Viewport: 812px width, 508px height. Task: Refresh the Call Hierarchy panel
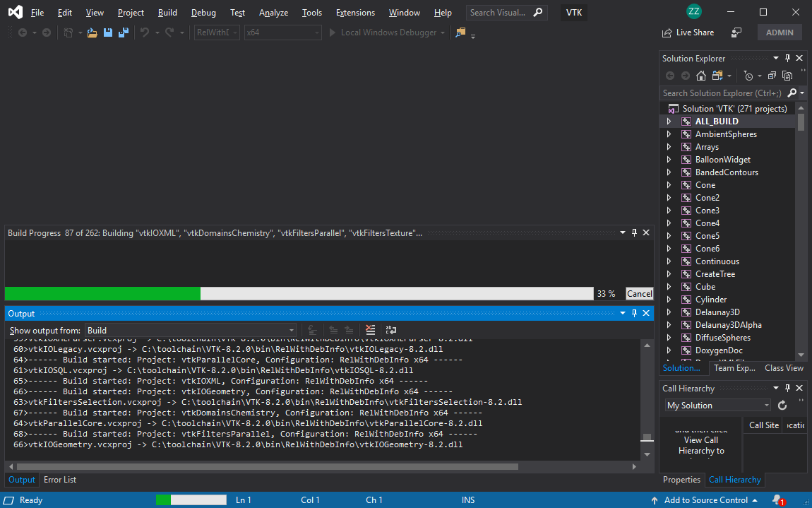click(782, 406)
